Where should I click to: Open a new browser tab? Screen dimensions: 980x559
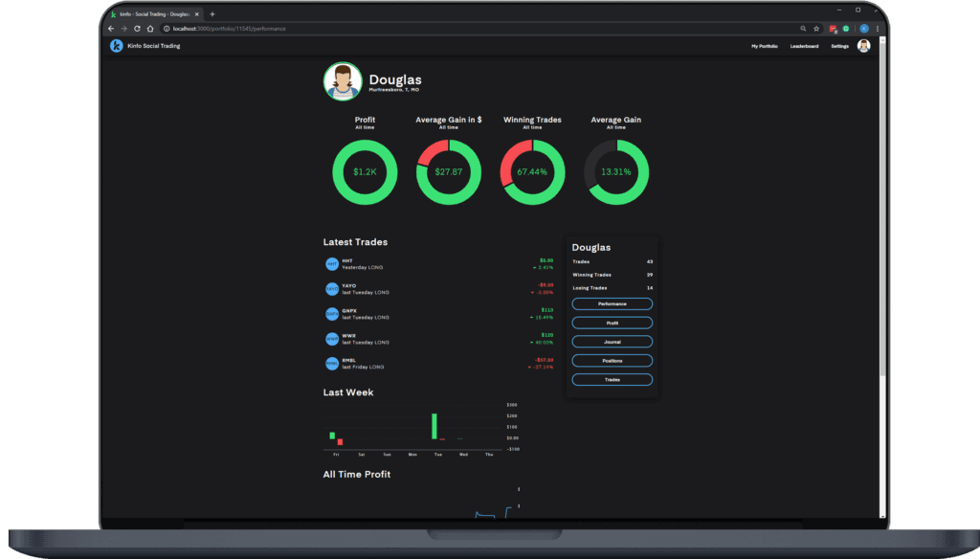pos(212,13)
